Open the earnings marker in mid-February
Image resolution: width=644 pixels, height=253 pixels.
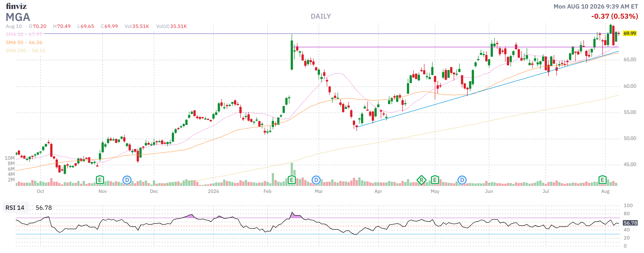coord(292,180)
